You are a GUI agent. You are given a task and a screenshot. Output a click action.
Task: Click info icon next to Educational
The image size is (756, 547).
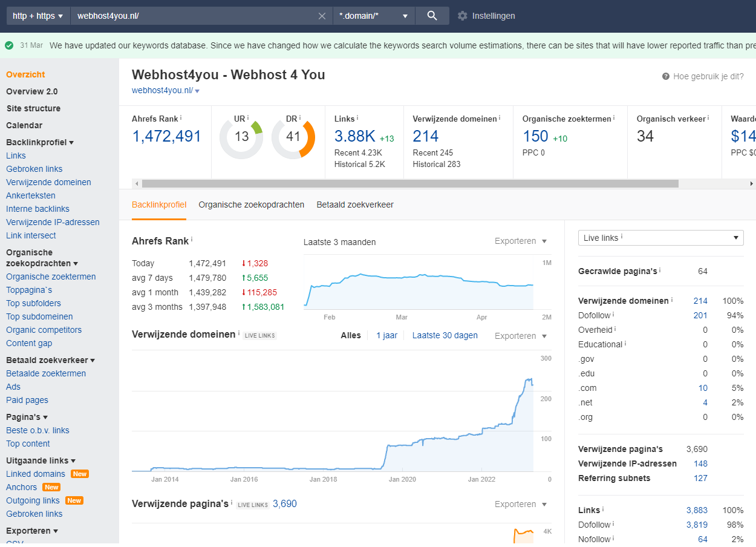[x=625, y=343]
